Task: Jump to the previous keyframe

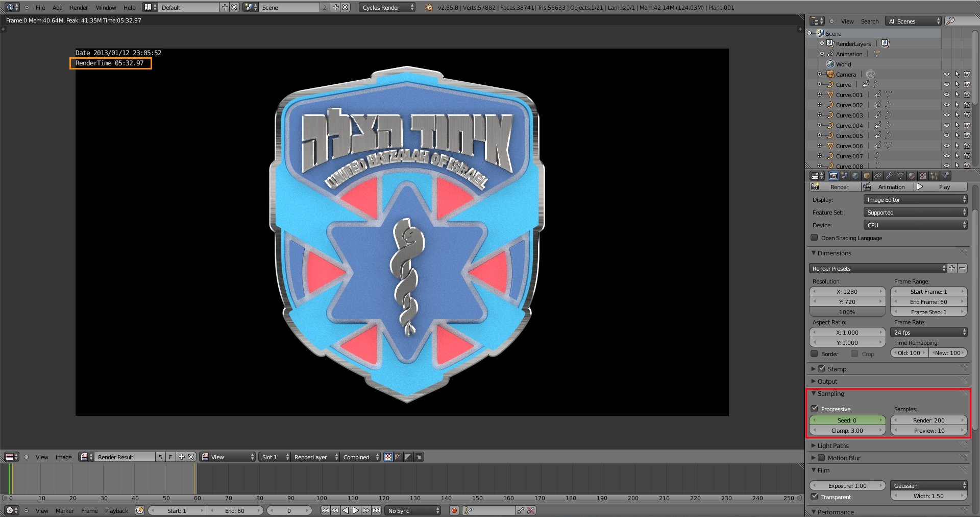Action: (335, 510)
